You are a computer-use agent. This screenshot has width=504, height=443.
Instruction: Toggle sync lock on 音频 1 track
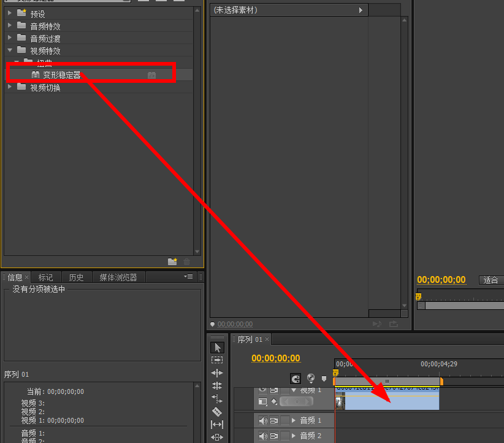point(274,420)
